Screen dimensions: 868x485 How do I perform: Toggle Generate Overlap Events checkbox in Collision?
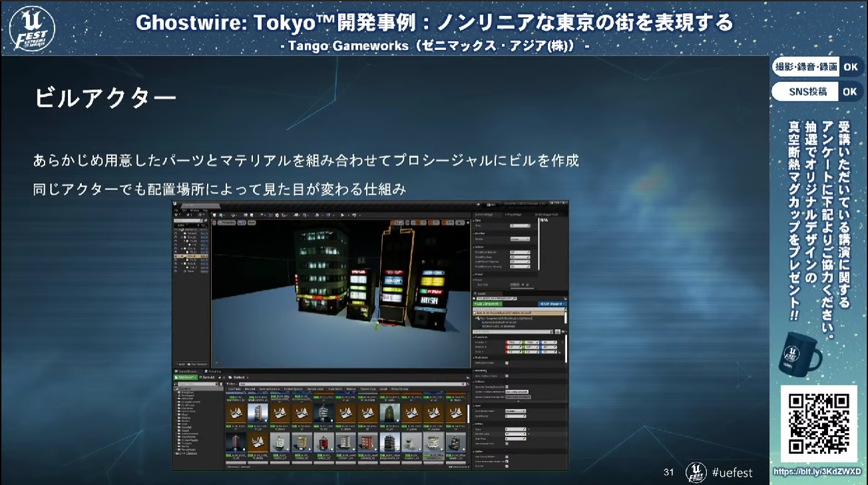[507, 387]
